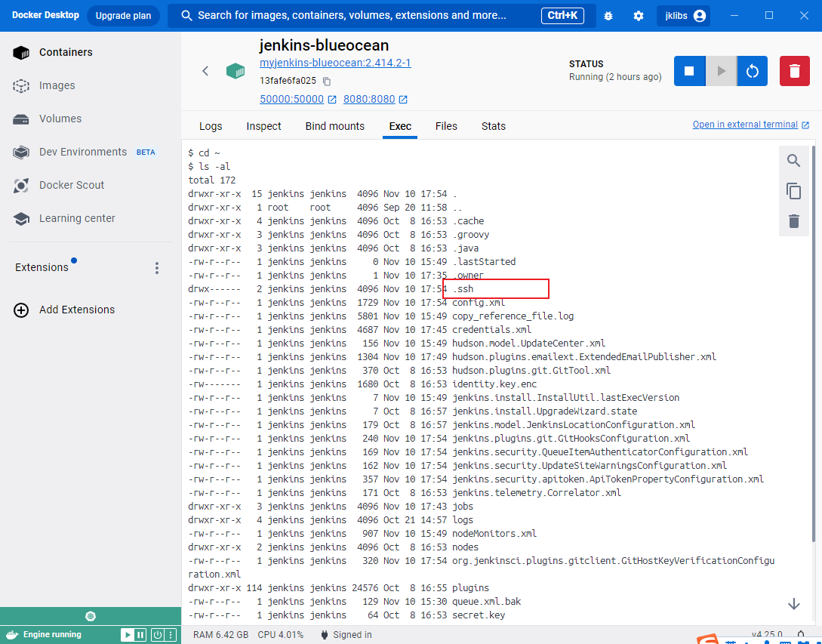
Task: Open the troubleshoot bug icon
Action: point(608,16)
